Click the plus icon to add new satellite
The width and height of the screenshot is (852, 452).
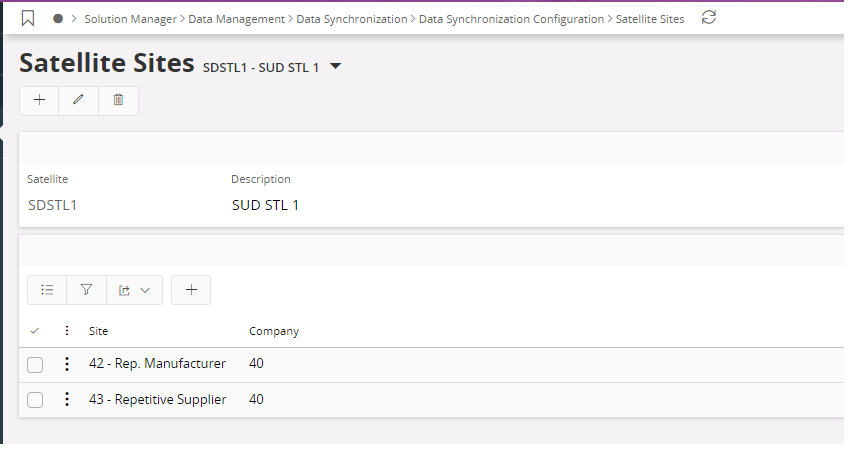39,100
